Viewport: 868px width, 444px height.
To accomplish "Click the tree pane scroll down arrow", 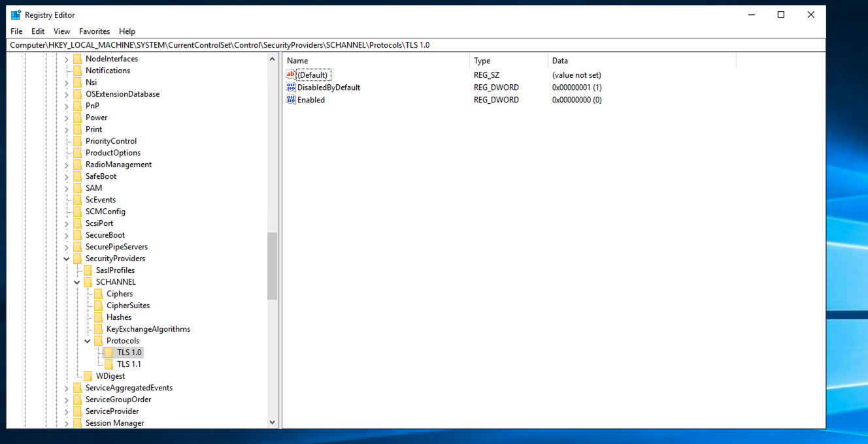I will [273, 422].
